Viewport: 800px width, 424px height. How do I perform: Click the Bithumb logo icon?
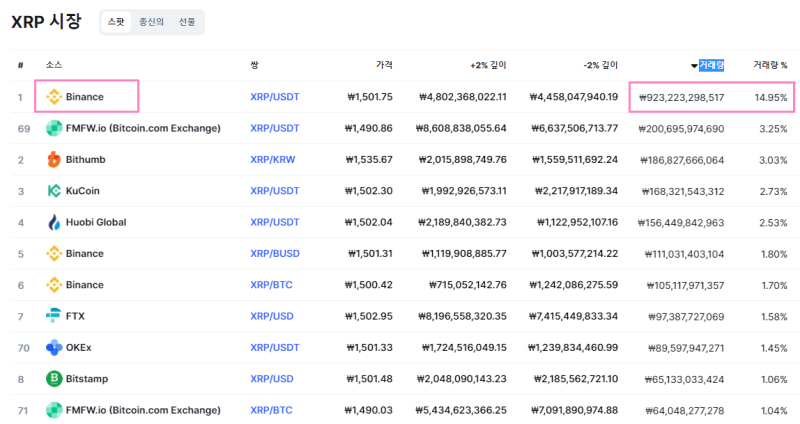(54, 159)
